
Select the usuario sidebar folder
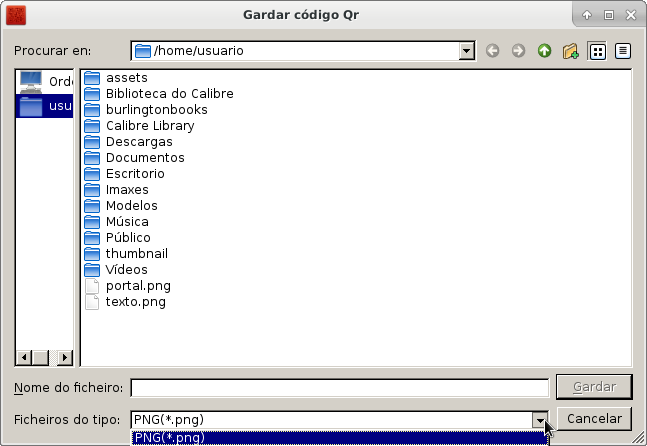pyautogui.click(x=45, y=106)
